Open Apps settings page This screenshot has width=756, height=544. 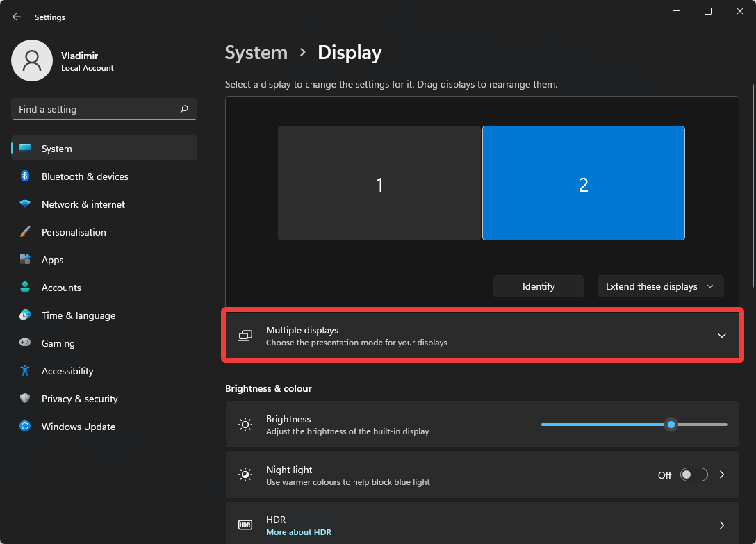pyautogui.click(x=104, y=259)
